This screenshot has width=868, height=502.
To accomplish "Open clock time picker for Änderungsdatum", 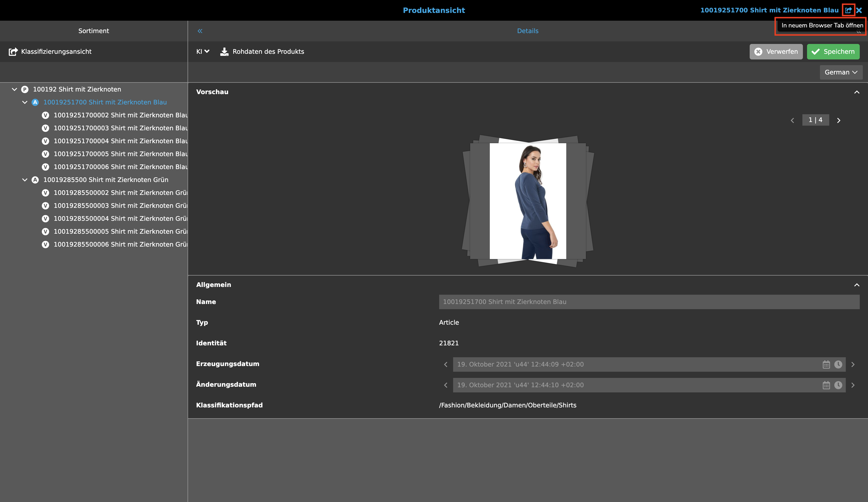I will (838, 385).
